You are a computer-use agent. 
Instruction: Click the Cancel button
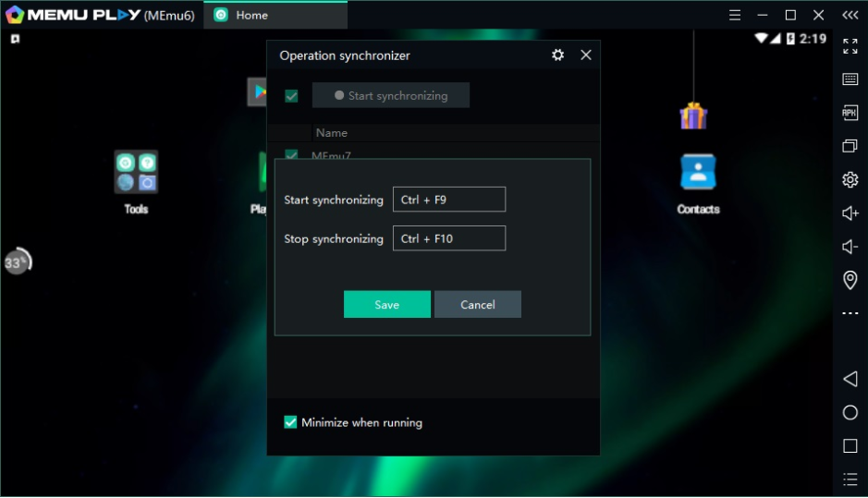click(x=478, y=305)
